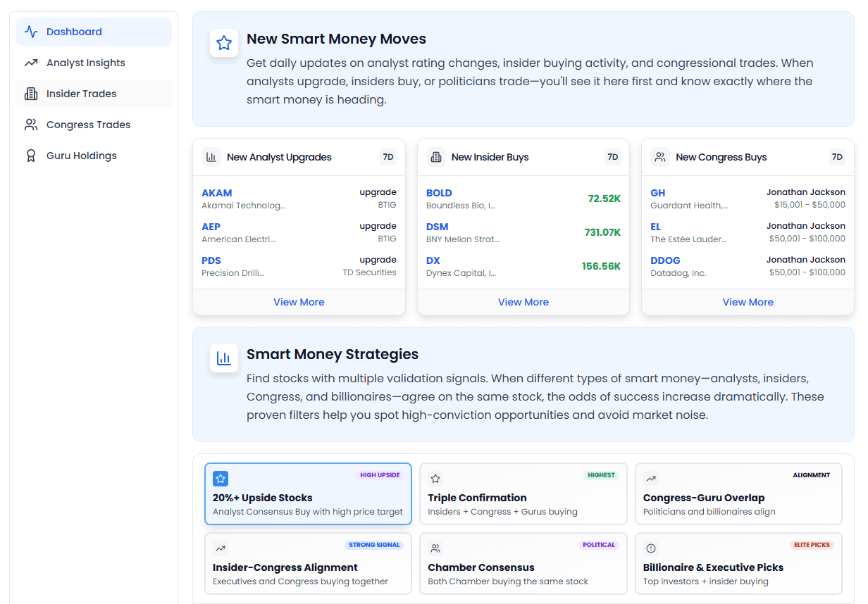Select the Chamber Consensus strategy title

(481, 567)
